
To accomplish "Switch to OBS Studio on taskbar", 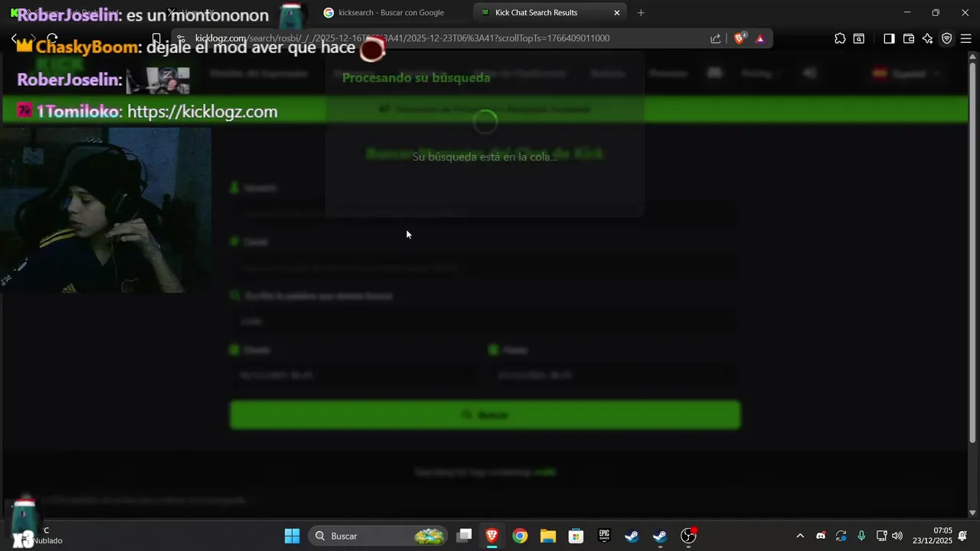I will pyautogui.click(x=688, y=536).
